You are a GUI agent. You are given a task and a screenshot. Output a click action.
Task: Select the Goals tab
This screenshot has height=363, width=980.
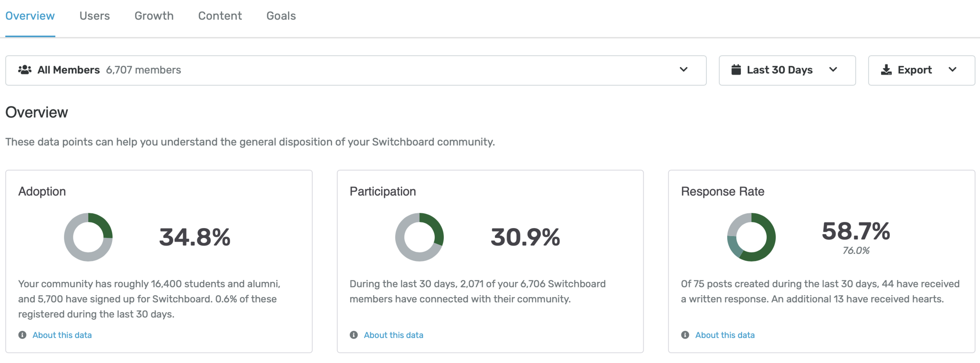click(x=281, y=16)
